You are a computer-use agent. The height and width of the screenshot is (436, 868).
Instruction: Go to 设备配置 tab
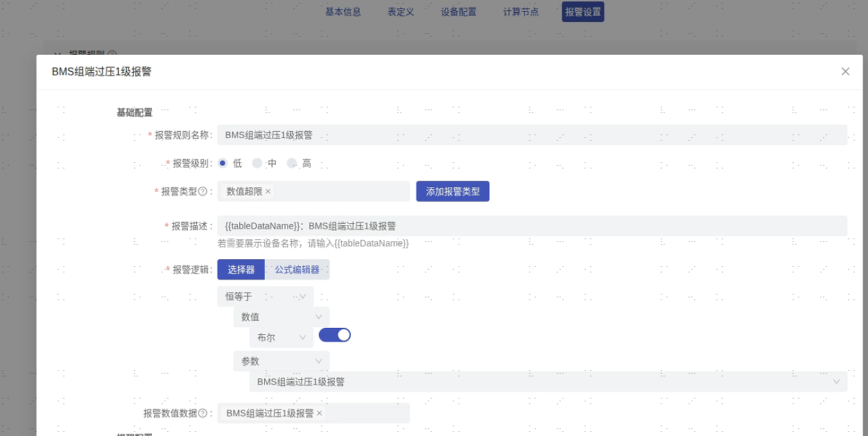458,12
